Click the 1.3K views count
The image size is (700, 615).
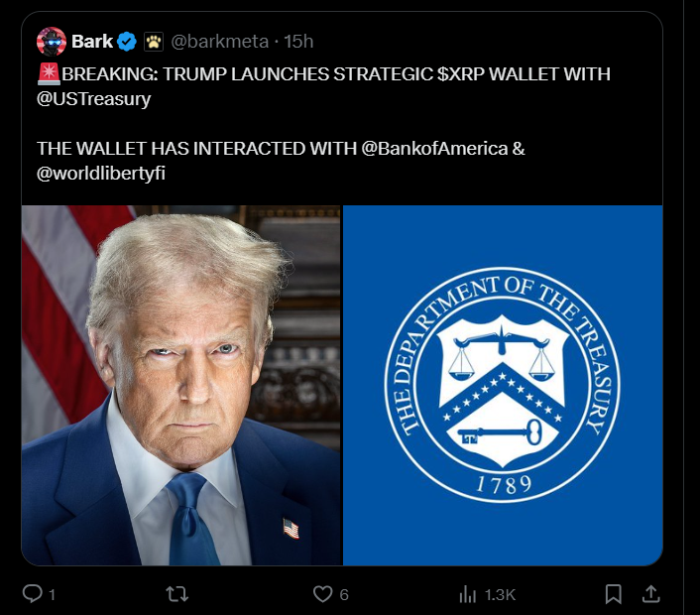tap(500, 595)
